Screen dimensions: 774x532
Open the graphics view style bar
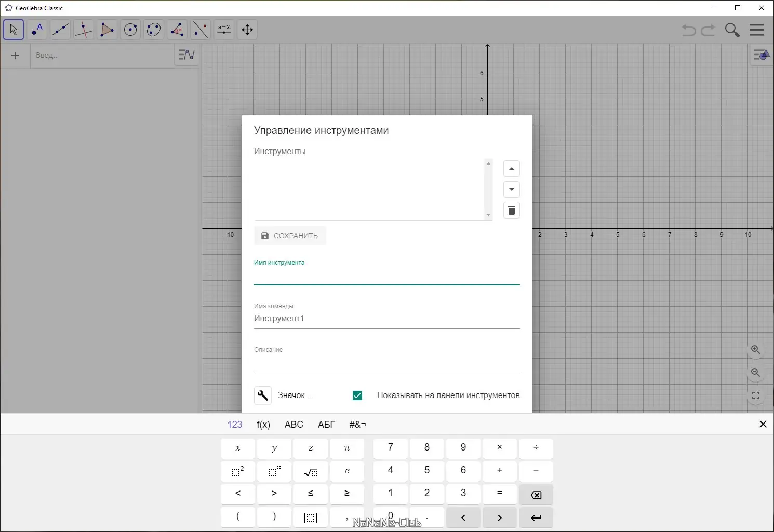click(762, 54)
